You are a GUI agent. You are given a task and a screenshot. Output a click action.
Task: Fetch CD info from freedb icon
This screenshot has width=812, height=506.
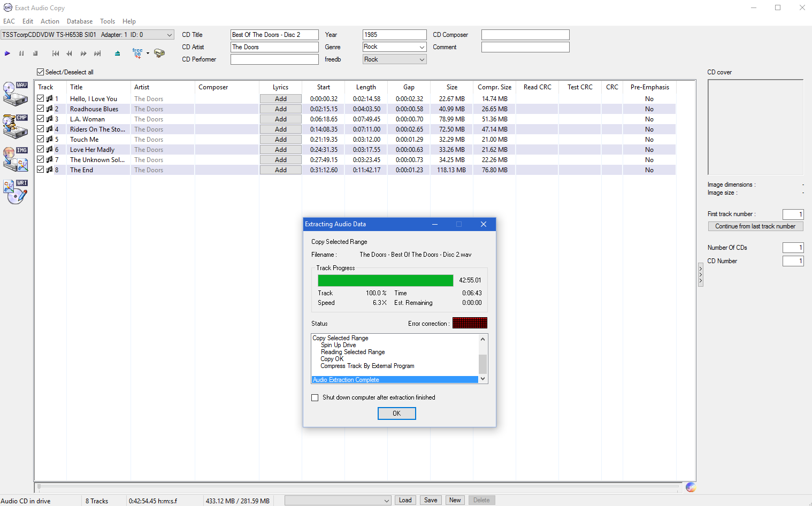(x=137, y=53)
